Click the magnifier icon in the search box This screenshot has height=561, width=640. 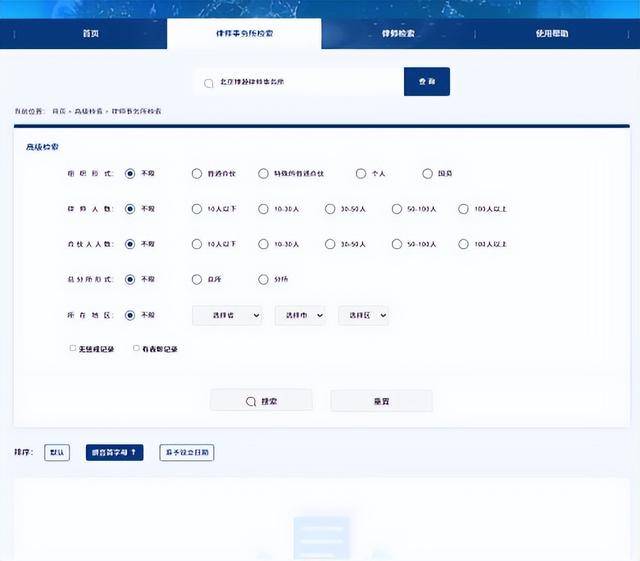click(209, 83)
